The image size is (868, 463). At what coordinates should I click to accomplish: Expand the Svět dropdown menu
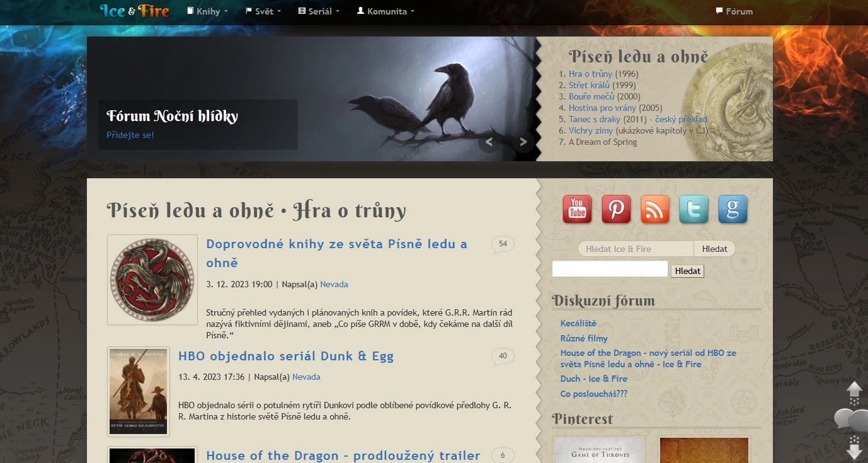(x=263, y=11)
